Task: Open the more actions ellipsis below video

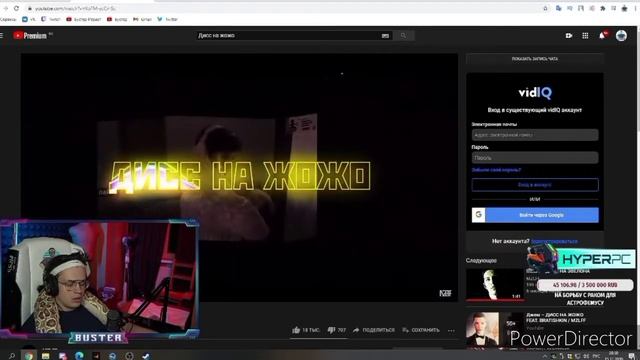Action: [451, 330]
